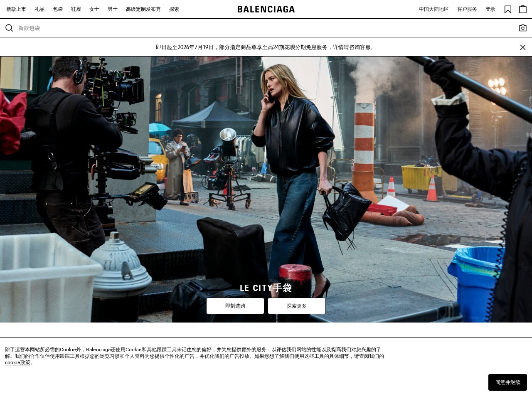The width and height of the screenshot is (532, 399).
Task: Open the shopping bag icon
Action: pos(523,9)
